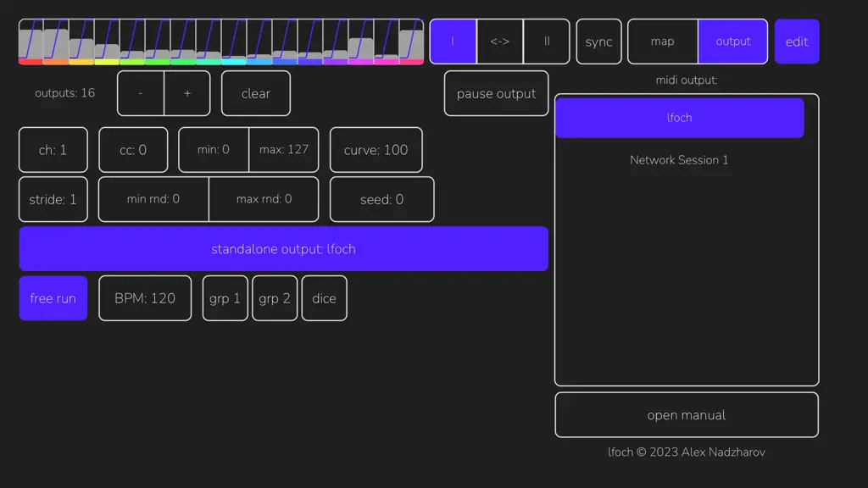Click the BPM: 120 field
The height and width of the screenshot is (488, 868).
click(145, 298)
